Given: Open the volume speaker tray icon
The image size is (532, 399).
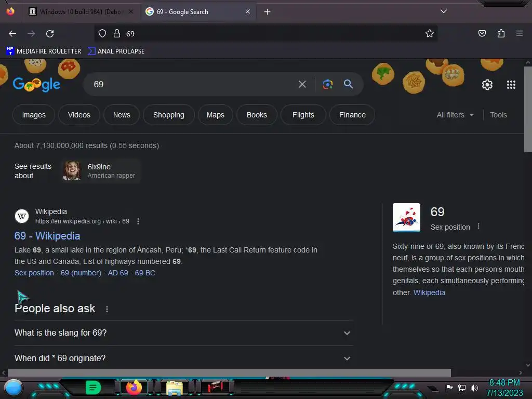Looking at the screenshot, I should [474, 388].
